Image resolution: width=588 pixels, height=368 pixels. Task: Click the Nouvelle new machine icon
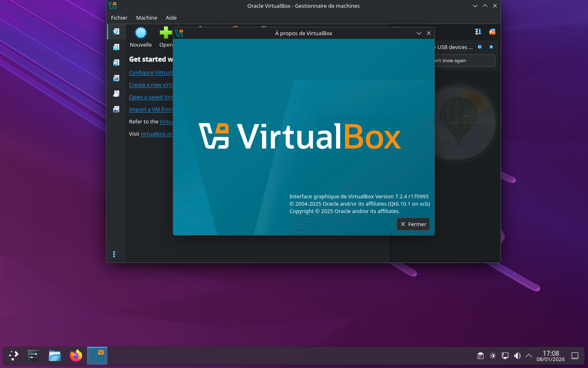[x=141, y=33]
